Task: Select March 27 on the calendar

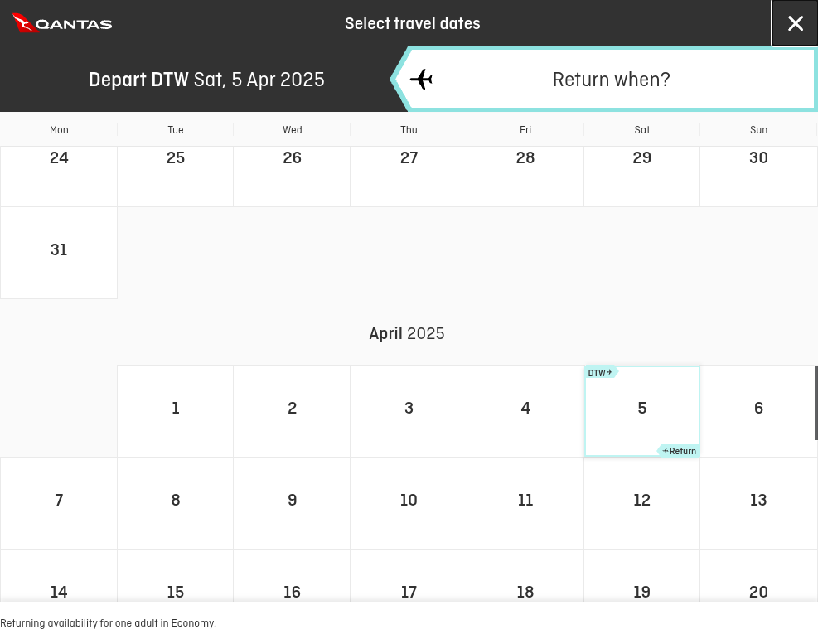Action: [x=409, y=177]
